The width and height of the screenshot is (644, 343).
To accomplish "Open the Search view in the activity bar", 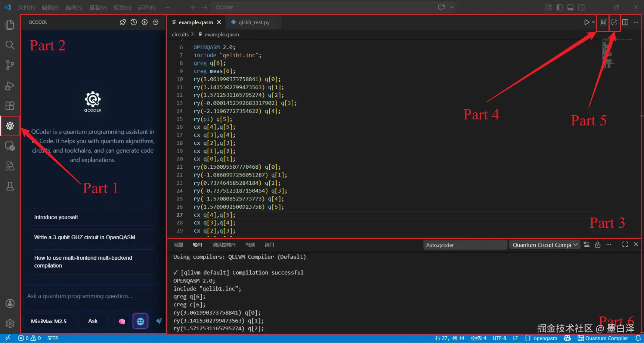I will (10, 45).
